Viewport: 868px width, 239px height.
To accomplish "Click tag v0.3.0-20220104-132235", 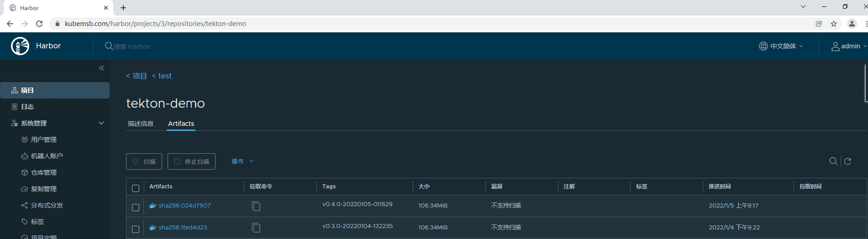I will pos(357,226).
